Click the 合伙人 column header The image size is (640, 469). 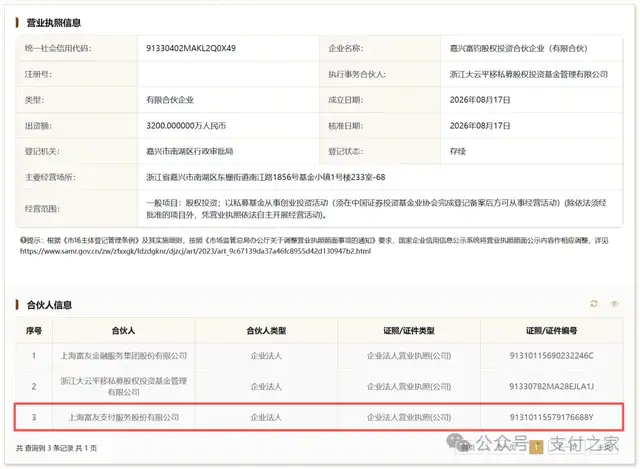[123, 331]
